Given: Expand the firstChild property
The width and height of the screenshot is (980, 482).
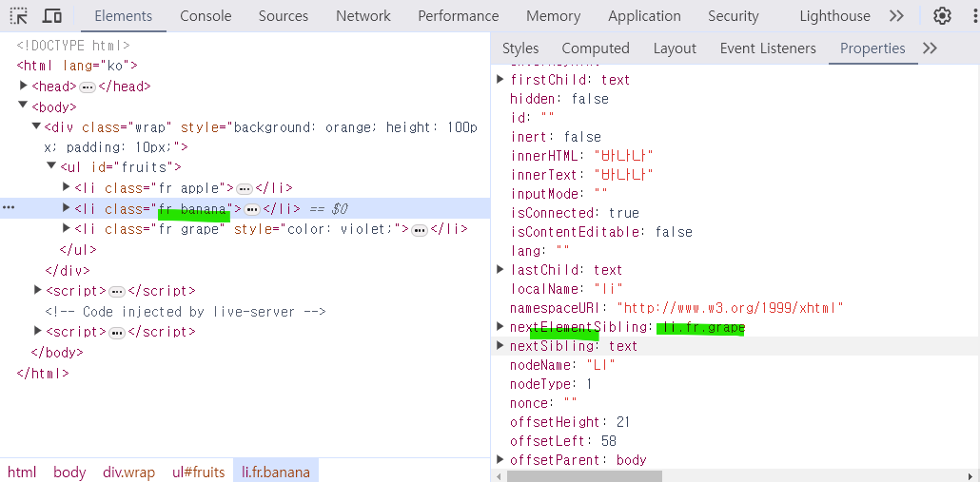Looking at the screenshot, I should tap(500, 79).
